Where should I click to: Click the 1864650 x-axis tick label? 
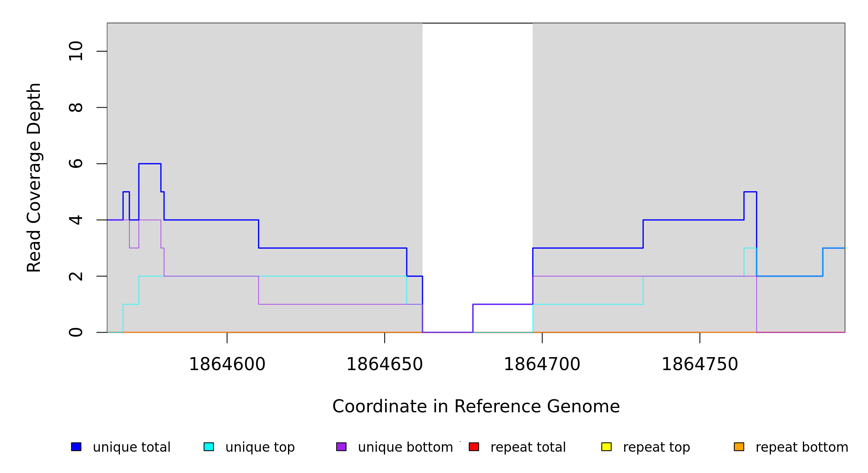click(x=385, y=364)
